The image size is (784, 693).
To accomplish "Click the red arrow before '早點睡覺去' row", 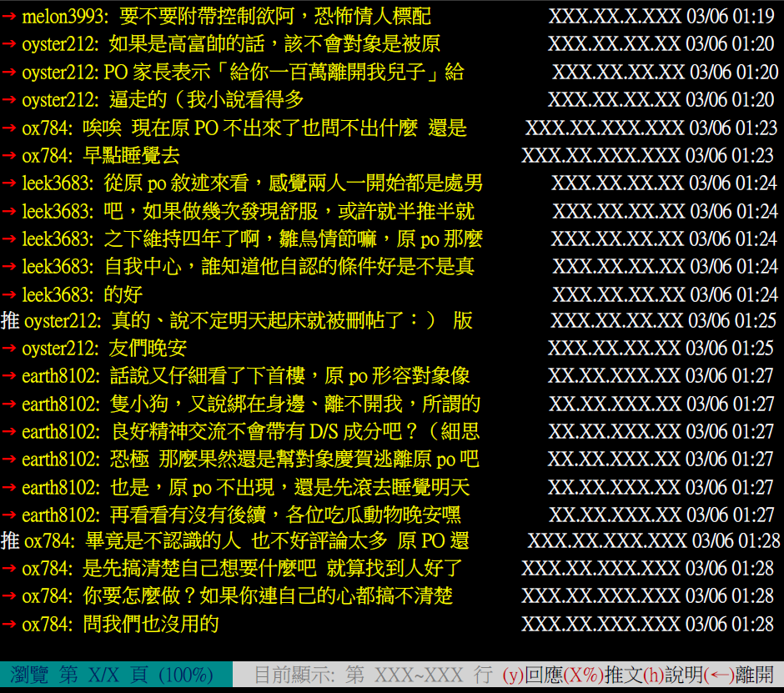I will [9, 155].
